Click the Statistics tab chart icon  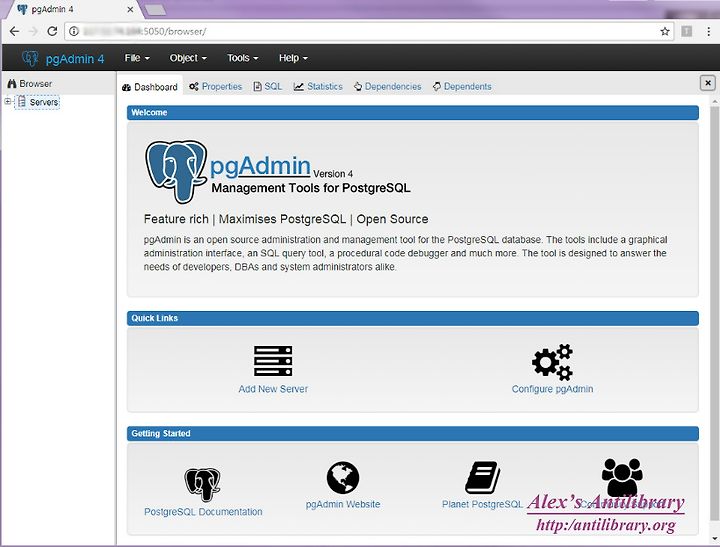click(298, 86)
